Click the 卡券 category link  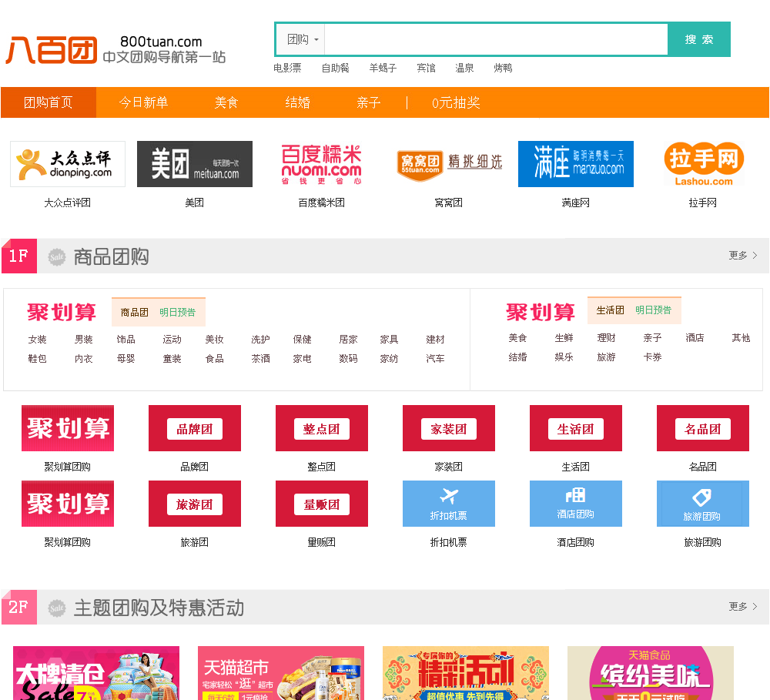(653, 357)
